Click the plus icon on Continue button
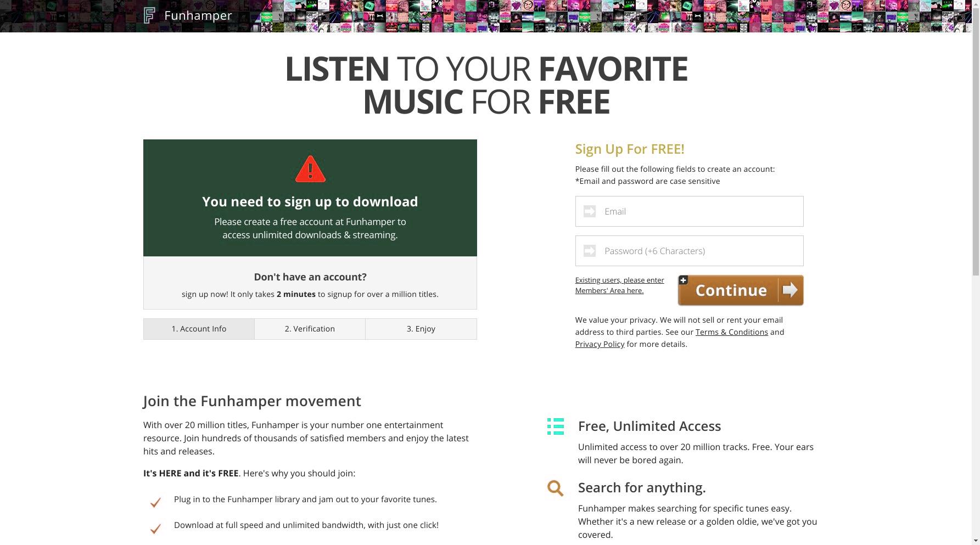Image resolution: width=980 pixels, height=545 pixels. (684, 280)
